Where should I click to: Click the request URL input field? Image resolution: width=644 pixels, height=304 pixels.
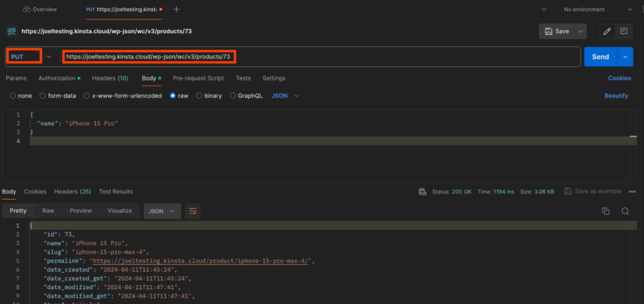(x=314, y=57)
